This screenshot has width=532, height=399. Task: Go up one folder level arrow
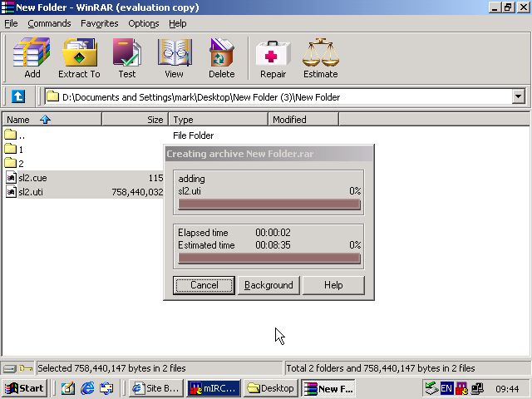pos(18,96)
